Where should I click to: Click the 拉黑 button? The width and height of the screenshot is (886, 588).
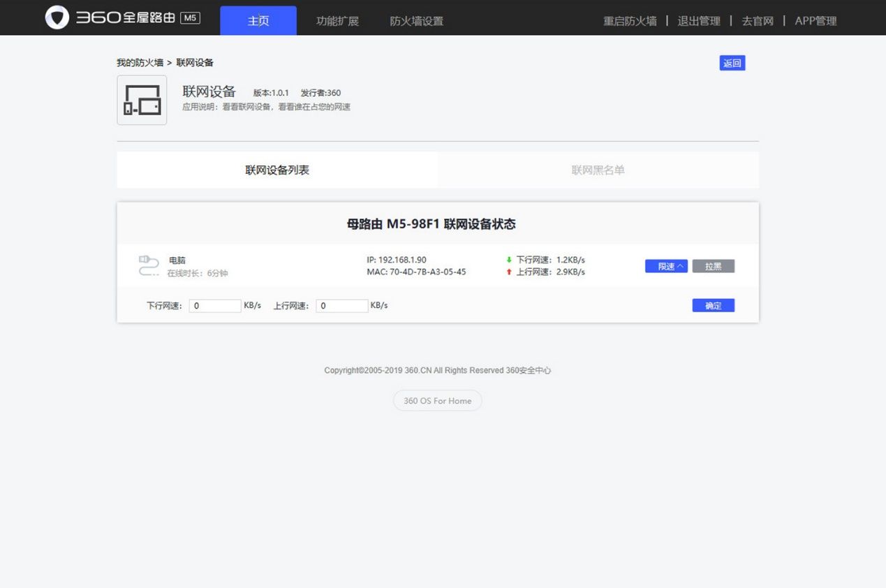(714, 266)
